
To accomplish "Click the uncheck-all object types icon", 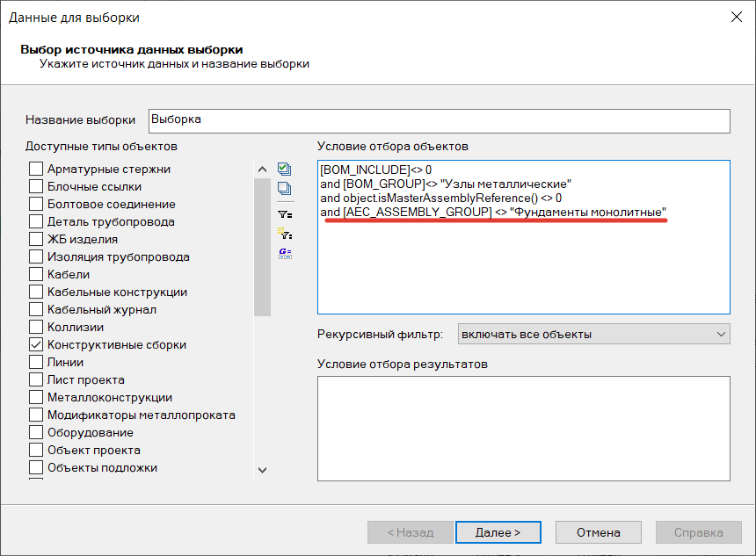I will (x=284, y=189).
